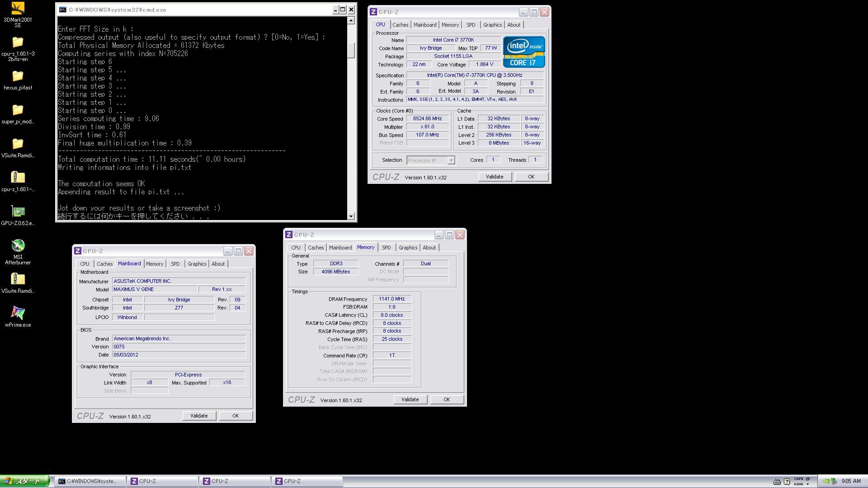Click the MAXIMUS V GENE model field
Image resolution: width=868 pixels, height=488 pixels.
pyautogui.click(x=155, y=289)
